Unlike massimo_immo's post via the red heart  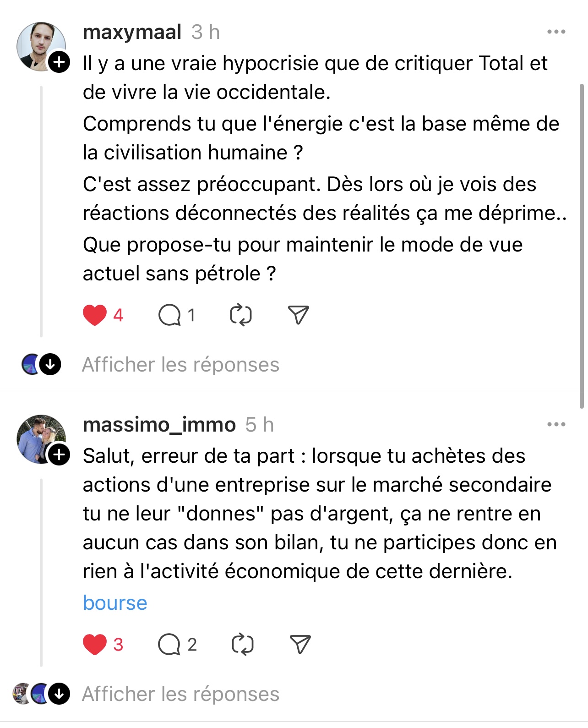[95, 645]
